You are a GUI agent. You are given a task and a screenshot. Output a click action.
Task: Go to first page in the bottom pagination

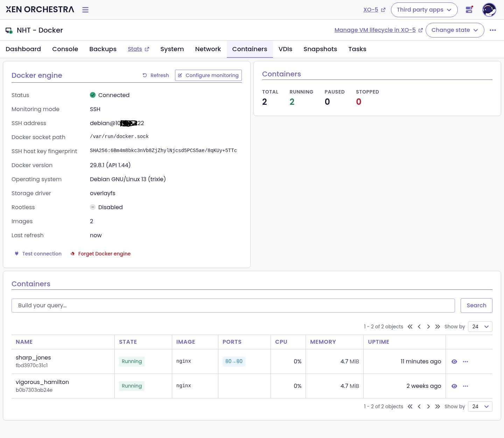(x=410, y=406)
